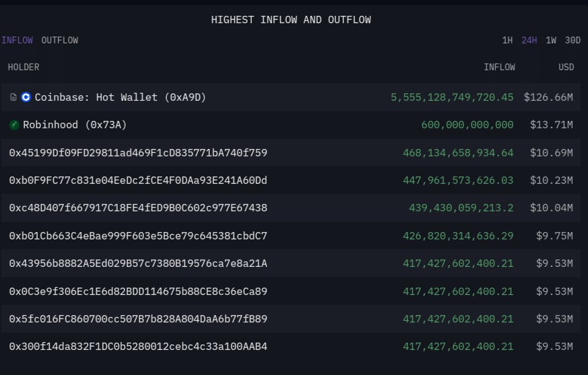Open Coinbase: Hot Wallet (0xA9D) holder
The height and width of the screenshot is (375, 588).
[x=120, y=97]
